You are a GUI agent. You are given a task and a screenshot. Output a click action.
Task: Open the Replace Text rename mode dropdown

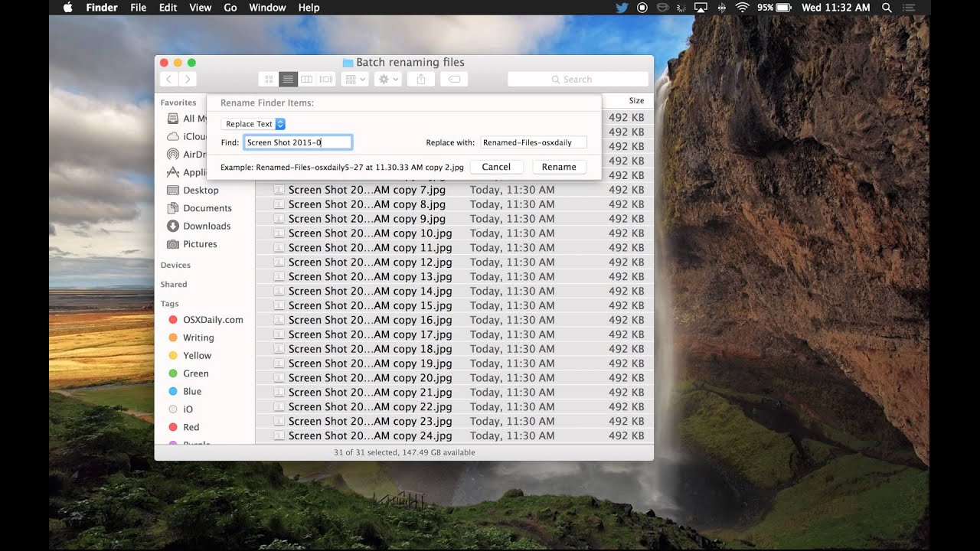click(x=253, y=124)
